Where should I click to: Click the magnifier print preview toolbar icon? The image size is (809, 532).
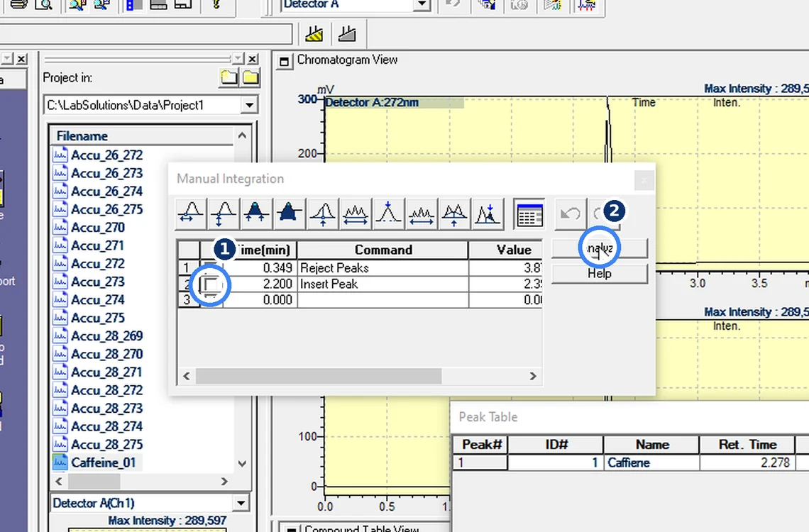pos(45,5)
